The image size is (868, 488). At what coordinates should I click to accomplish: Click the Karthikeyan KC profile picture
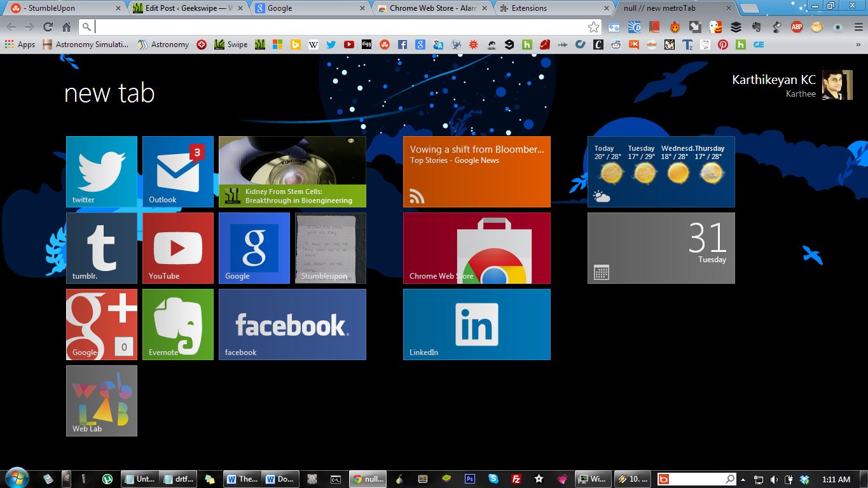coord(837,85)
